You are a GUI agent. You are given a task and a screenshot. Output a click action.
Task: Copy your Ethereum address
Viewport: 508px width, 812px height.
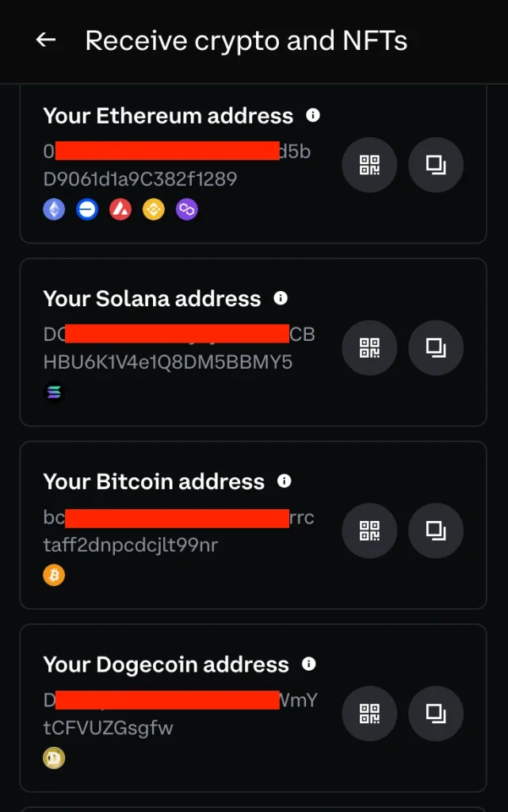click(435, 165)
